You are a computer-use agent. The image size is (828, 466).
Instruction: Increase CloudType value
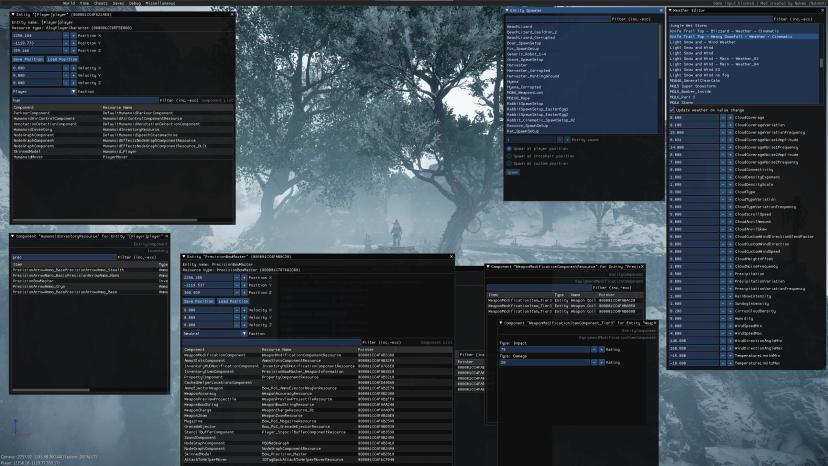[730, 192]
